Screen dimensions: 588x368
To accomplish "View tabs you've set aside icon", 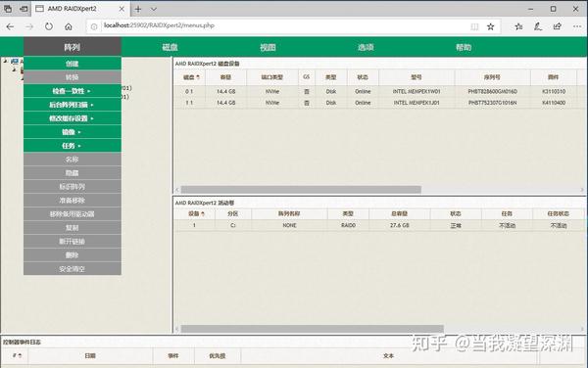I will 8,9.
